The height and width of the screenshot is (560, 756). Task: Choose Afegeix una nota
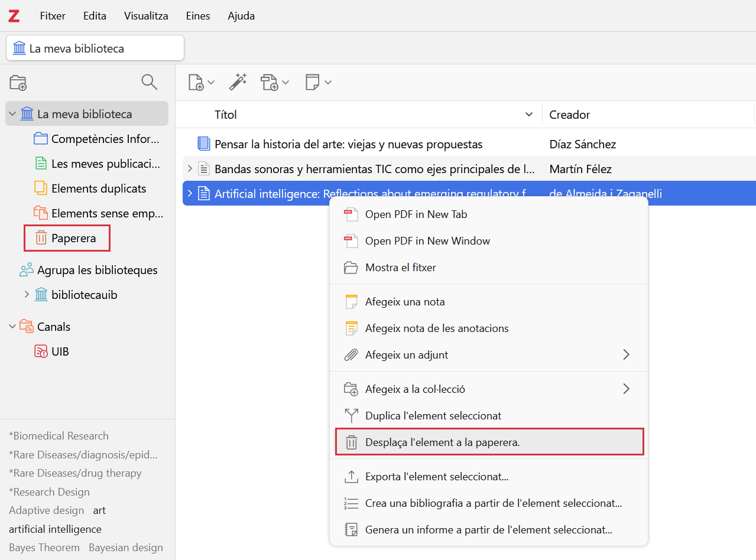(x=488, y=301)
